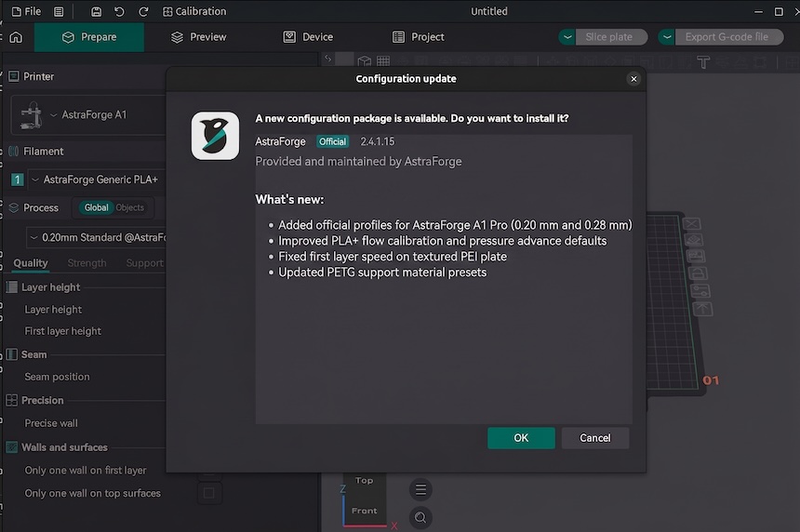Click the Process section layers icon
Screen dimensions: 800x532
[x=14, y=207]
